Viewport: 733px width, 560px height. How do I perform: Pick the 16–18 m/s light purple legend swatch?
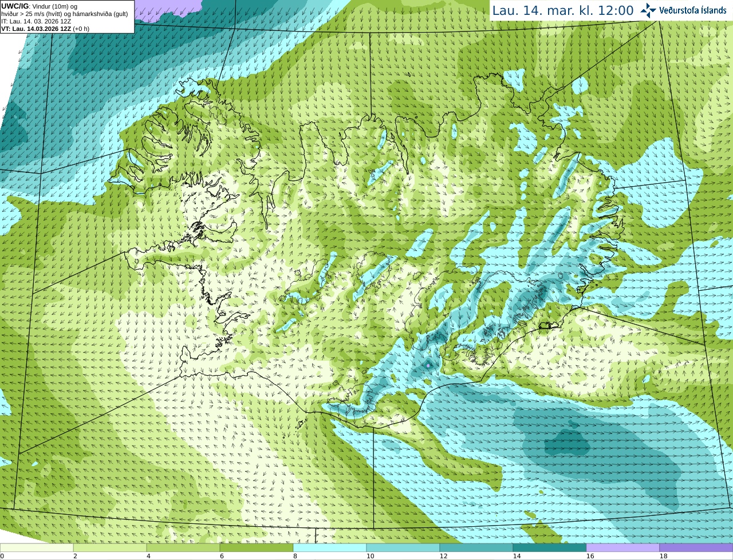pyautogui.click(x=623, y=547)
